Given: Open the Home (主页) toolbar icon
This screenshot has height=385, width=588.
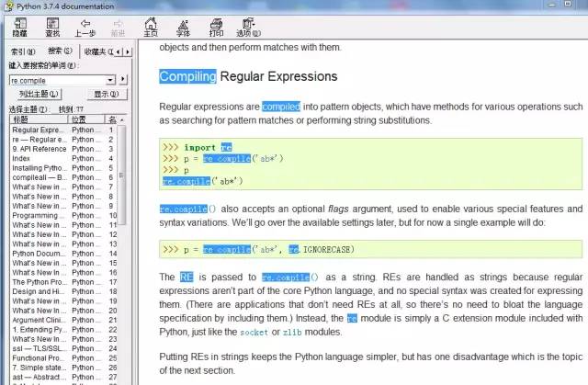Looking at the screenshot, I should (x=151, y=28).
